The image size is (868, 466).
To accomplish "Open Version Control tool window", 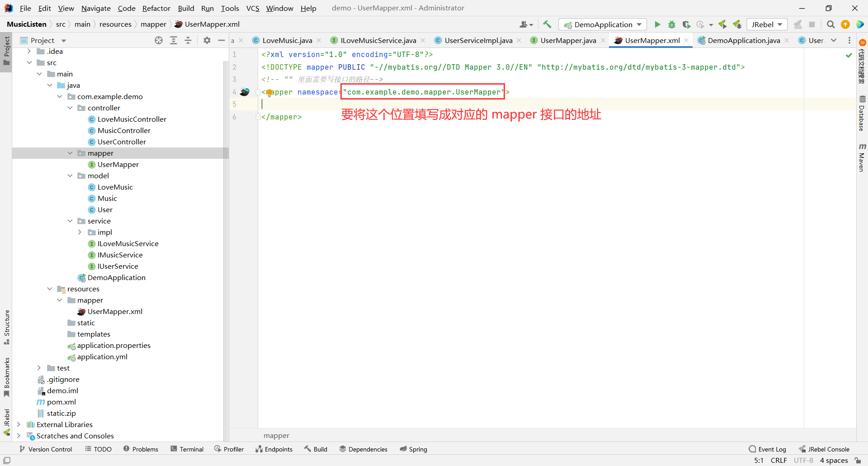I will 46,449.
